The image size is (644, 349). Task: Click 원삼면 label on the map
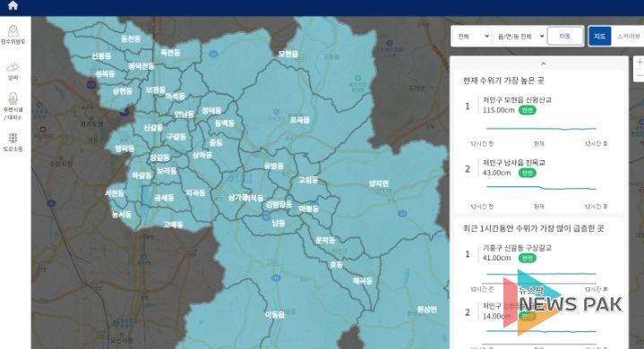click(x=426, y=310)
